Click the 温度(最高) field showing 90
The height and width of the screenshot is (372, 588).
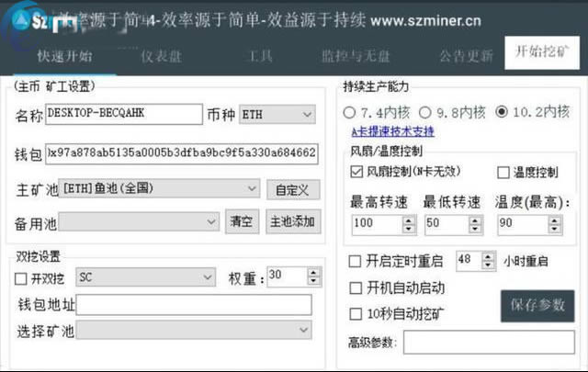click(x=523, y=224)
